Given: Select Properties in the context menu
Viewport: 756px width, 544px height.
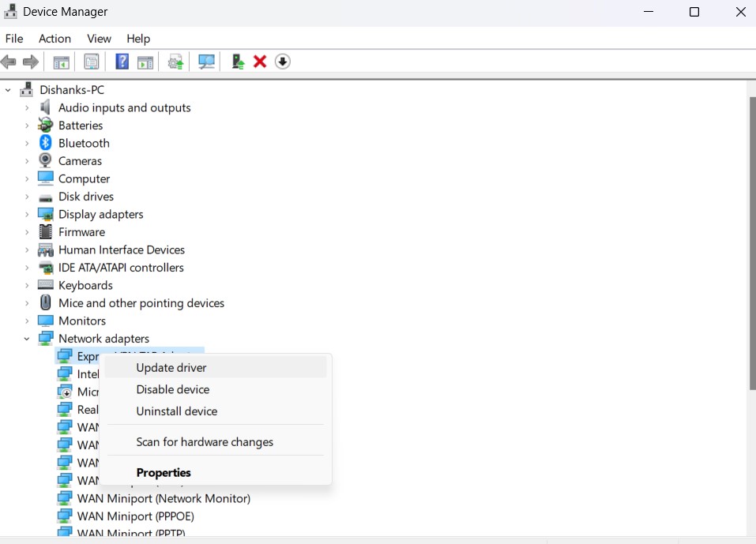Looking at the screenshot, I should (164, 472).
